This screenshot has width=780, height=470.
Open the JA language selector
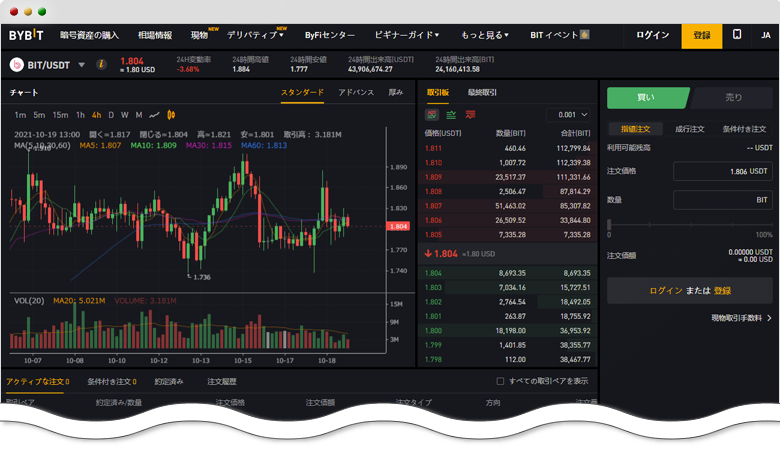(766, 35)
